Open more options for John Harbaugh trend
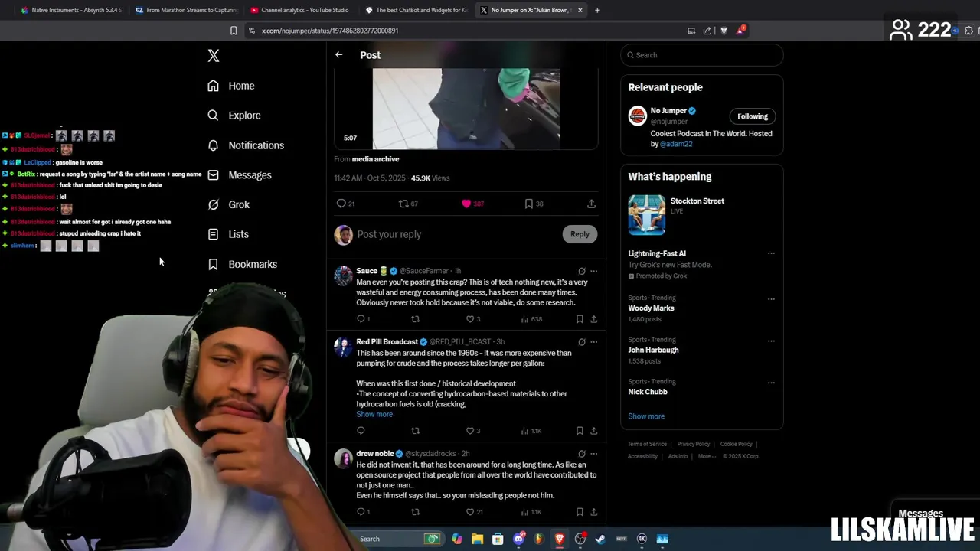Image resolution: width=980 pixels, height=551 pixels. tap(771, 341)
